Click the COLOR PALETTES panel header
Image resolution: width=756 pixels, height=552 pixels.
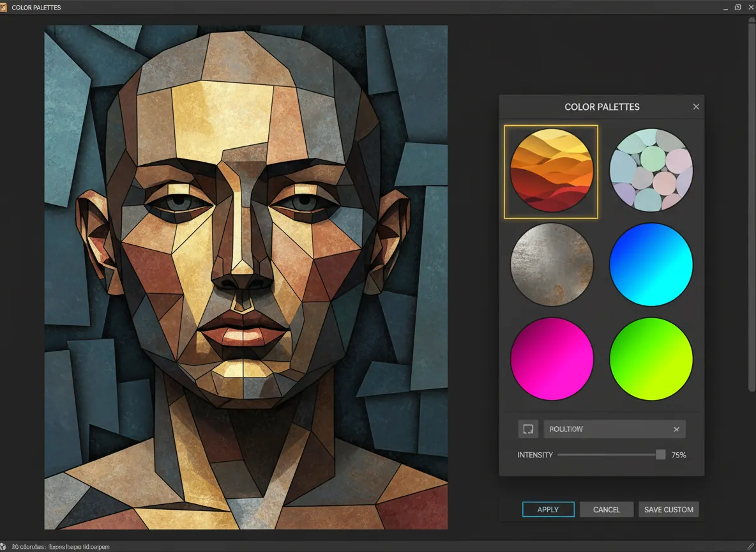pos(601,107)
